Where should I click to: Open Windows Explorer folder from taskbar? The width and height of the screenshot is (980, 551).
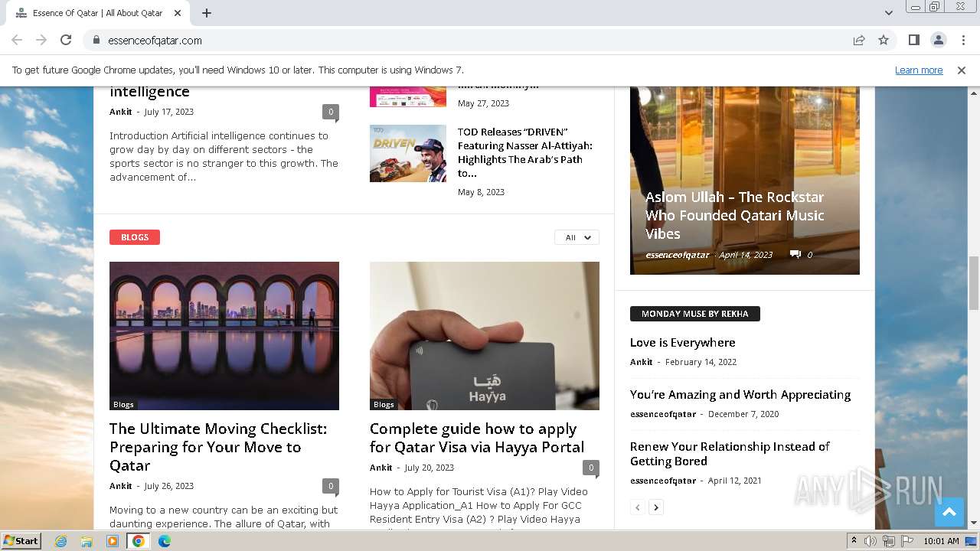(87, 541)
